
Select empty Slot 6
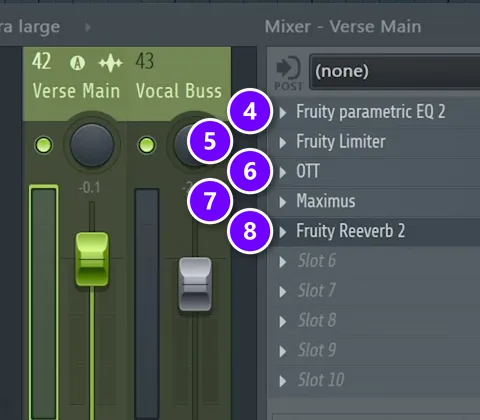[317, 261]
